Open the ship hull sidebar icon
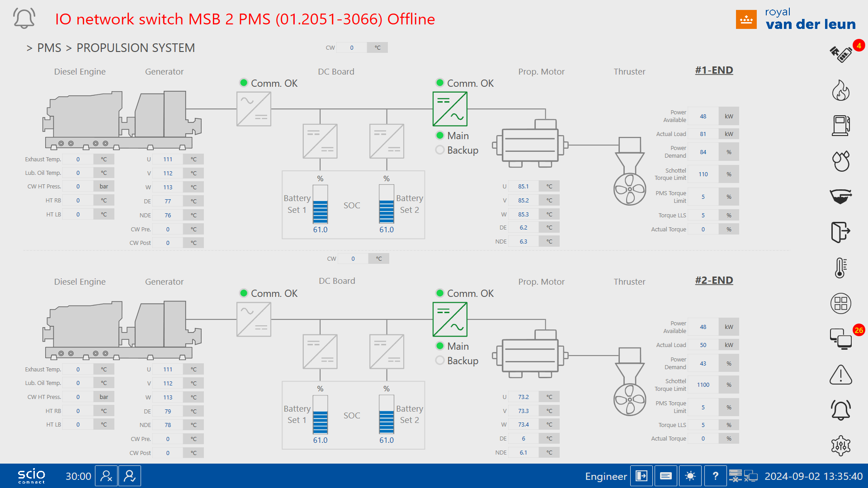 tap(840, 197)
